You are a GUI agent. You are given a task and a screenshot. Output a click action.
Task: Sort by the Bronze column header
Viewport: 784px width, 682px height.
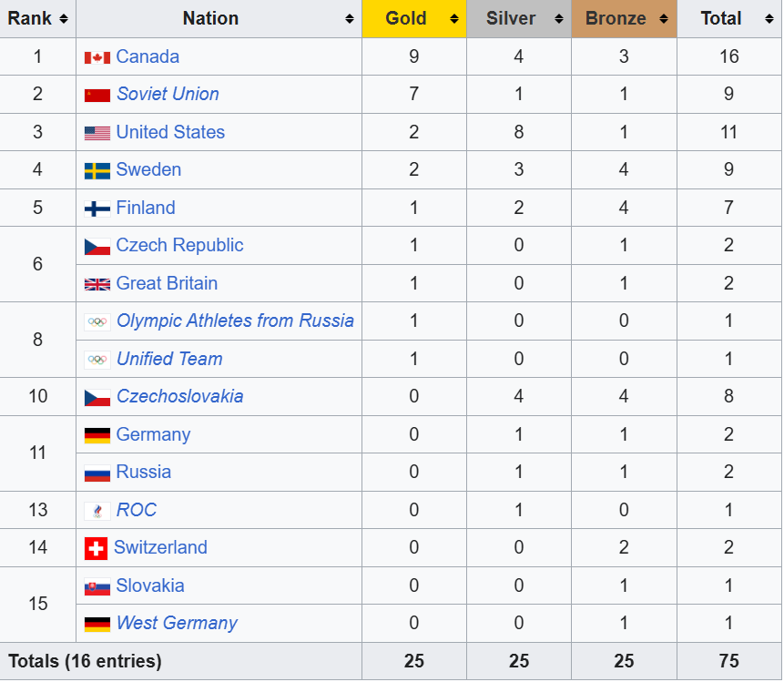[616, 18]
